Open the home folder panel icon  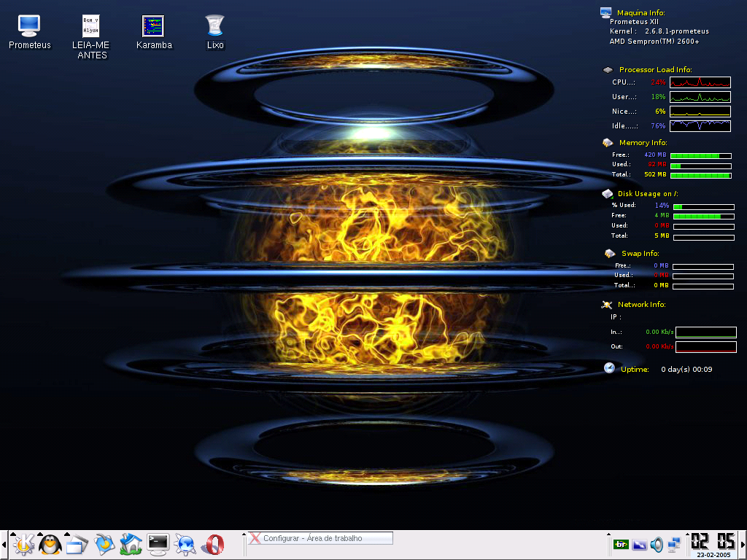131,544
